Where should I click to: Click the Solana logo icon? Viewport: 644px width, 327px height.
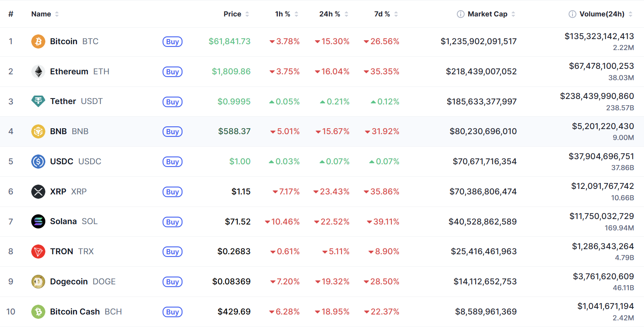[x=38, y=221]
